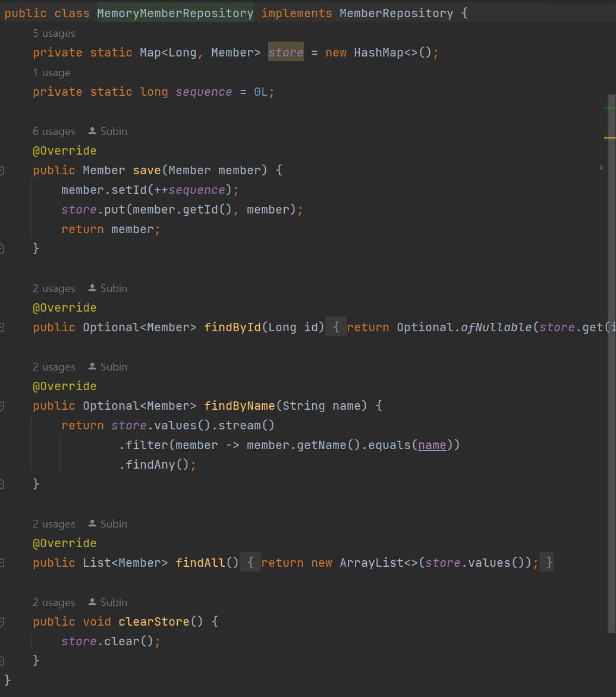Click sequence in the field declaration
The height and width of the screenshot is (697, 616).
point(203,92)
